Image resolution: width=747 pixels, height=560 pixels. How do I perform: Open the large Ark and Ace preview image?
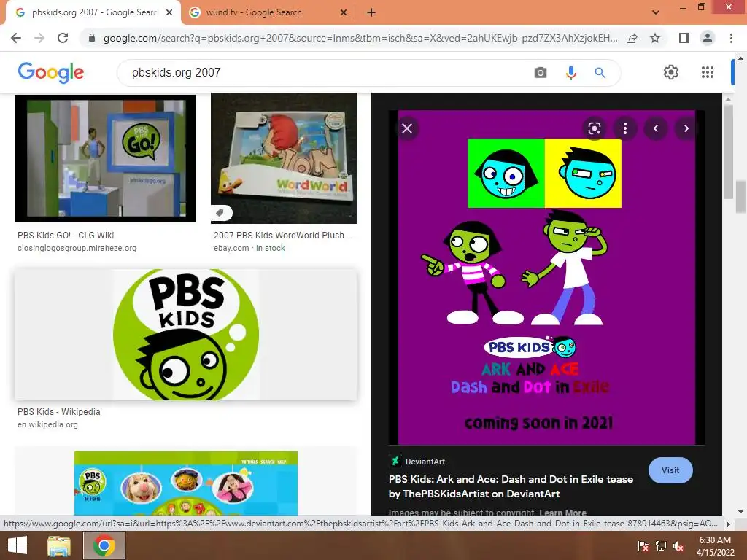[x=546, y=277]
